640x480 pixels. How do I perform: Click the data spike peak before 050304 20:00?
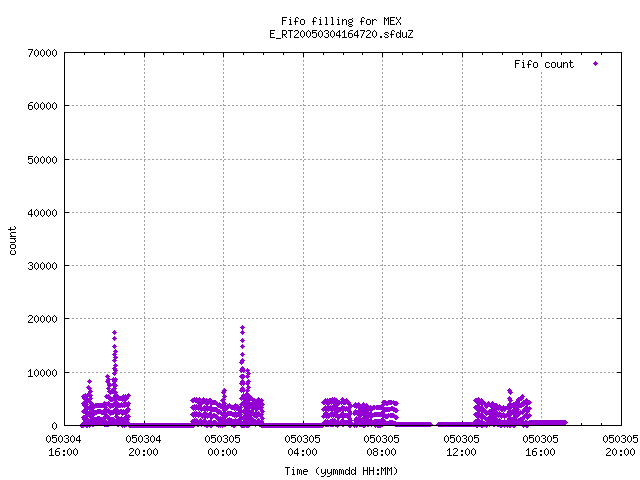115,333
